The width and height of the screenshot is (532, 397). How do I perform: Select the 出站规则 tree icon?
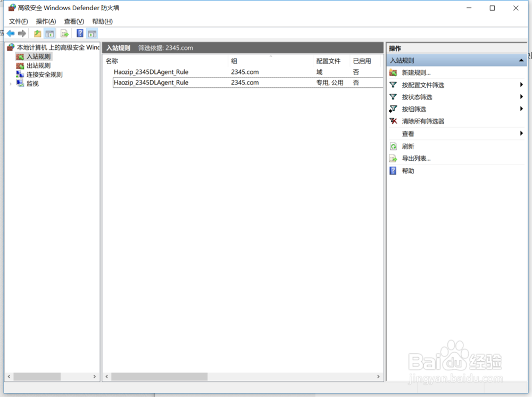click(x=20, y=65)
